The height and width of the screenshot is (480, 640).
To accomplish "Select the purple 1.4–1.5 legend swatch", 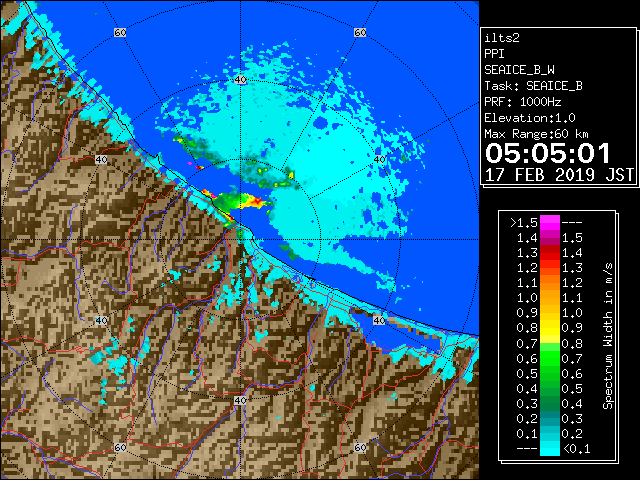I will [x=549, y=238].
